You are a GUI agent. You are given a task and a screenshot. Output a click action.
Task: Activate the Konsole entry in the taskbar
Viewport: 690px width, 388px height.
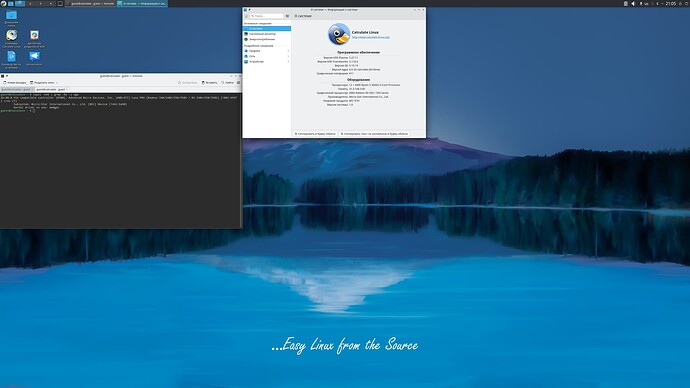(x=91, y=4)
